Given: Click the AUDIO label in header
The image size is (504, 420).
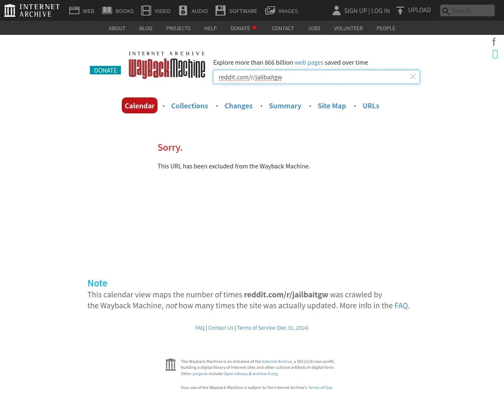Looking at the screenshot, I should pos(199,11).
